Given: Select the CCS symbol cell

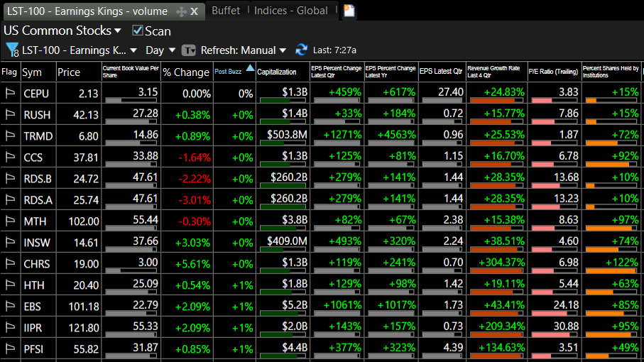Looking at the screenshot, I should [38, 158].
